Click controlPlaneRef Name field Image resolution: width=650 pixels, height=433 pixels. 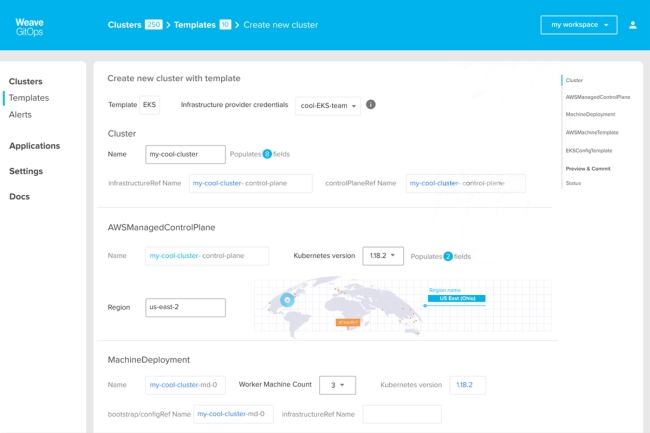point(466,184)
